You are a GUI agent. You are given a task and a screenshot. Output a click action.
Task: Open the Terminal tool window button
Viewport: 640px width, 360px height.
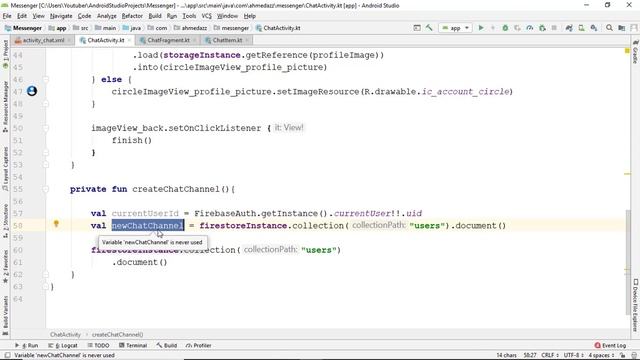(x=133, y=345)
